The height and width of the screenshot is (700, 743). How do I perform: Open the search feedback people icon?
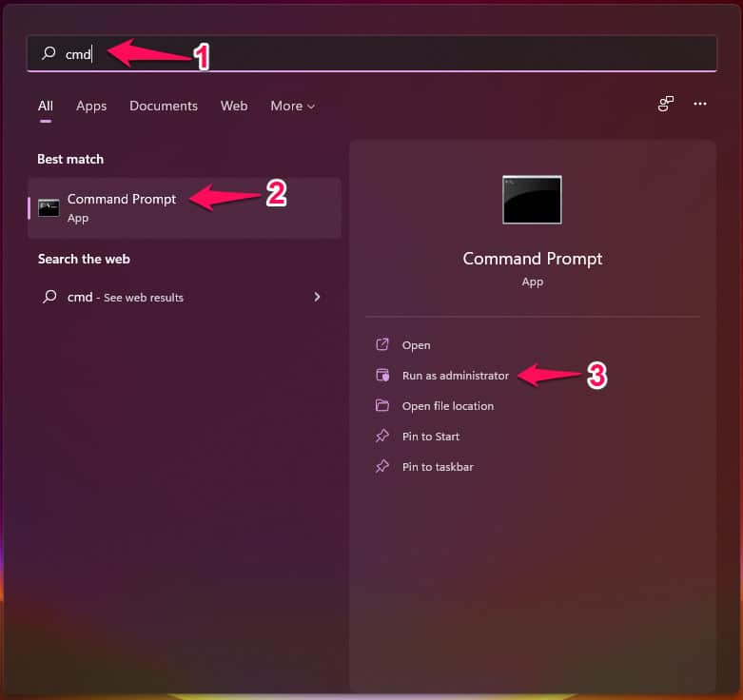click(x=666, y=104)
